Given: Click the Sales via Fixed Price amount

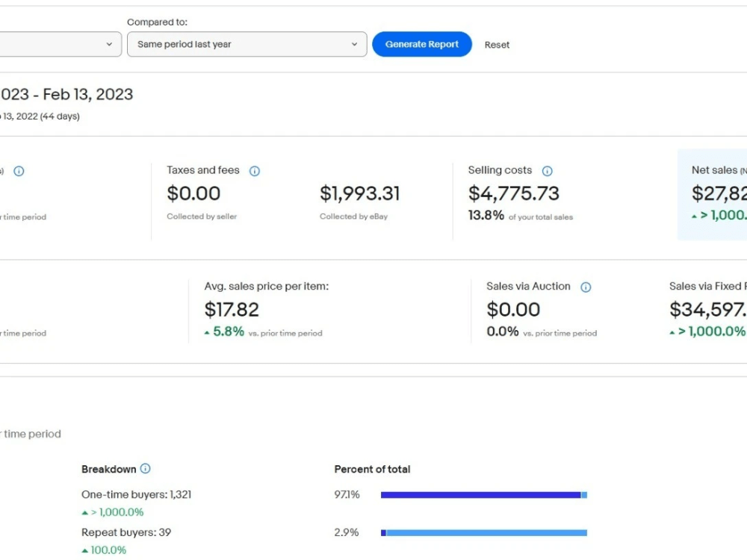Looking at the screenshot, I should point(708,310).
